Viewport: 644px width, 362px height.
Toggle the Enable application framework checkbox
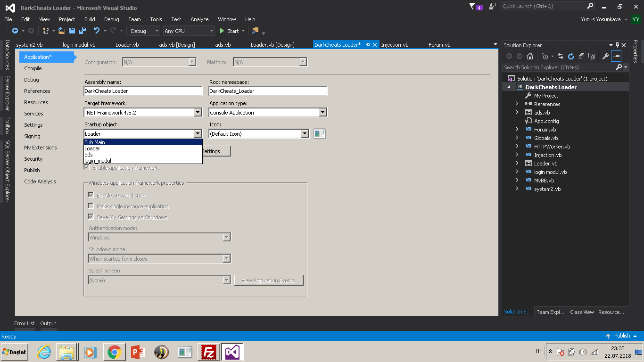(x=86, y=168)
